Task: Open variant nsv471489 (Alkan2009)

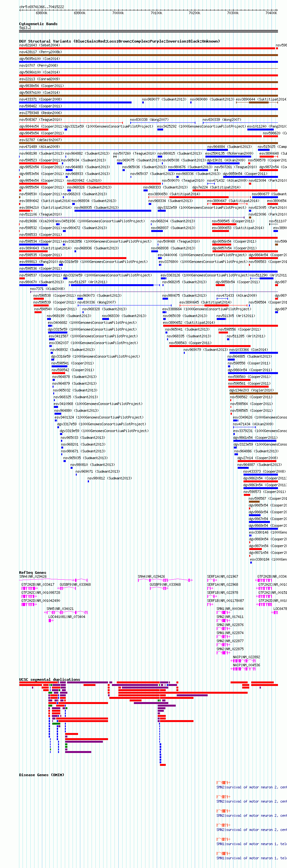Action: coord(39,146)
